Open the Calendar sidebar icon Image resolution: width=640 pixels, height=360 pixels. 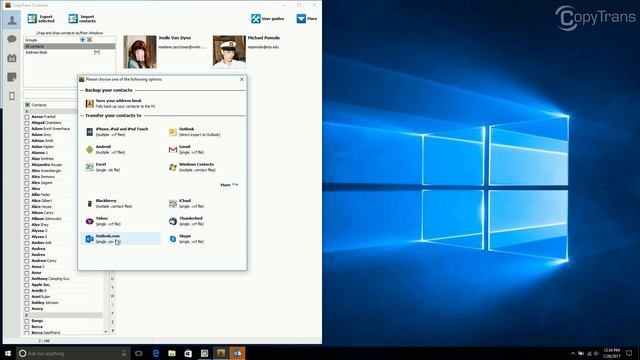(12, 58)
